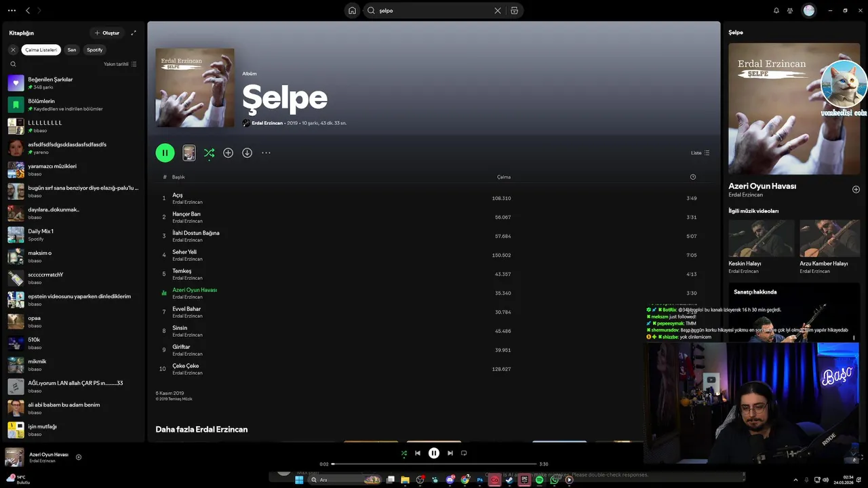This screenshot has width=868, height=488.
Task: Play the track Sinsin
Action: [433, 331]
